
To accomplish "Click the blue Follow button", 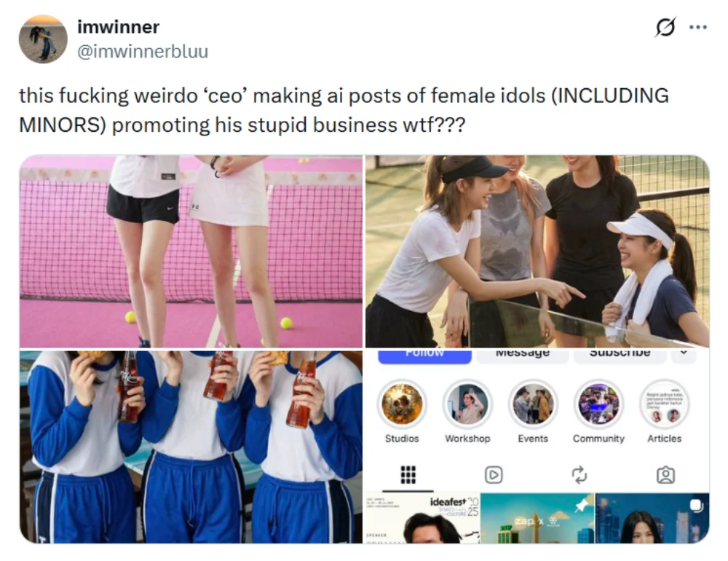I will [x=425, y=355].
